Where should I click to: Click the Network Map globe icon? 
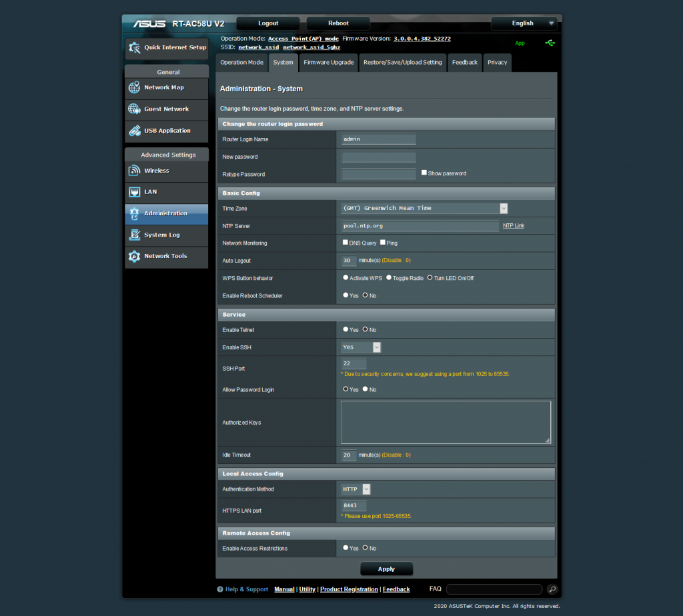click(134, 87)
